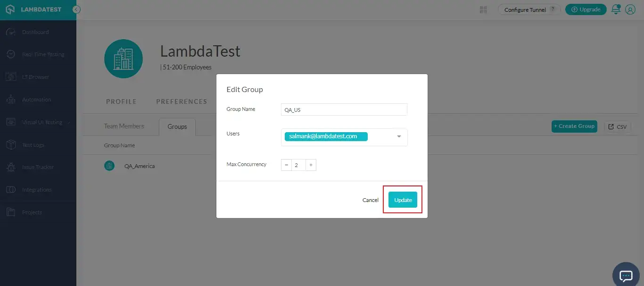
Task: Open the PREFERENCES tab
Action: point(182,101)
